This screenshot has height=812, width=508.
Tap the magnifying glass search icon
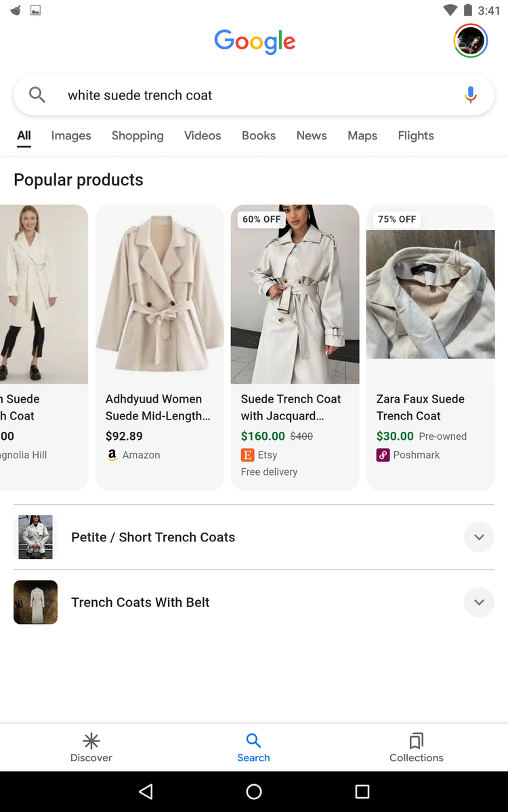(x=37, y=95)
